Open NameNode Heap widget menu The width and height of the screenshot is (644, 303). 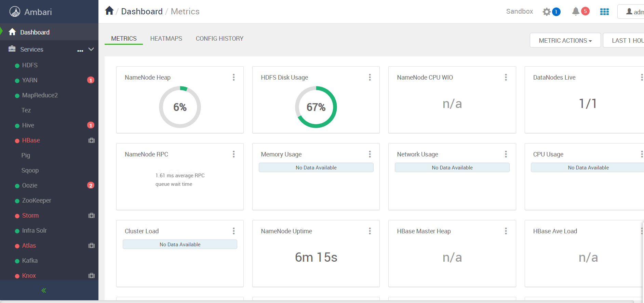point(234,77)
